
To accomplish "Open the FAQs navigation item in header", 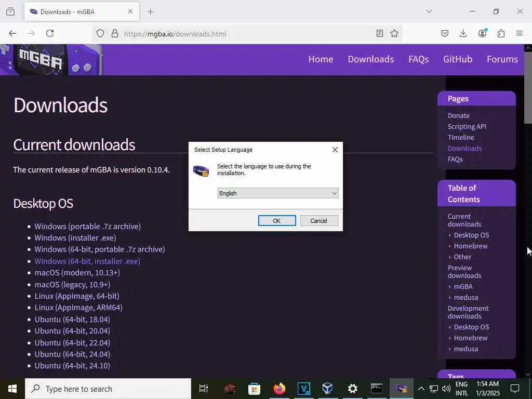I will tap(418, 59).
